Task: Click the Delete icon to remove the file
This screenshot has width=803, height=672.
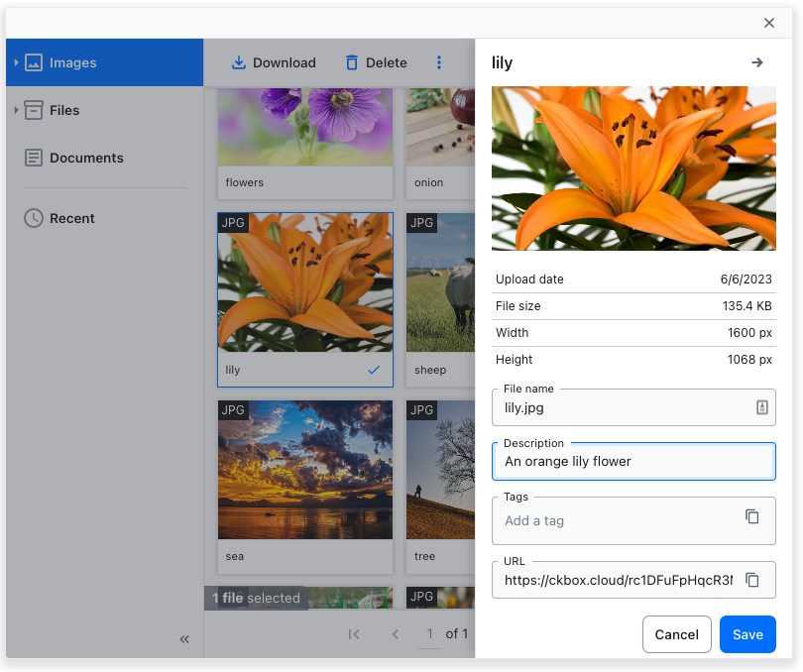Action: pos(351,62)
